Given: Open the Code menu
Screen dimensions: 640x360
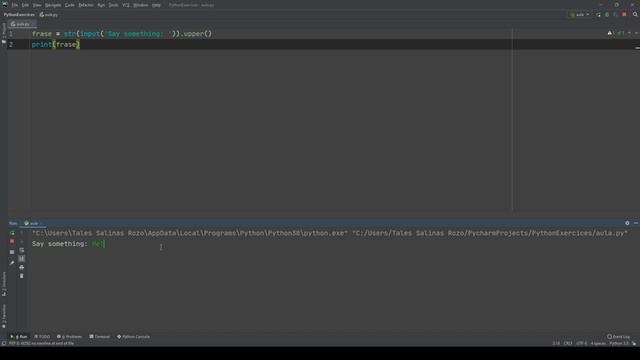Looking at the screenshot, I should pyautogui.click(x=70, y=5).
